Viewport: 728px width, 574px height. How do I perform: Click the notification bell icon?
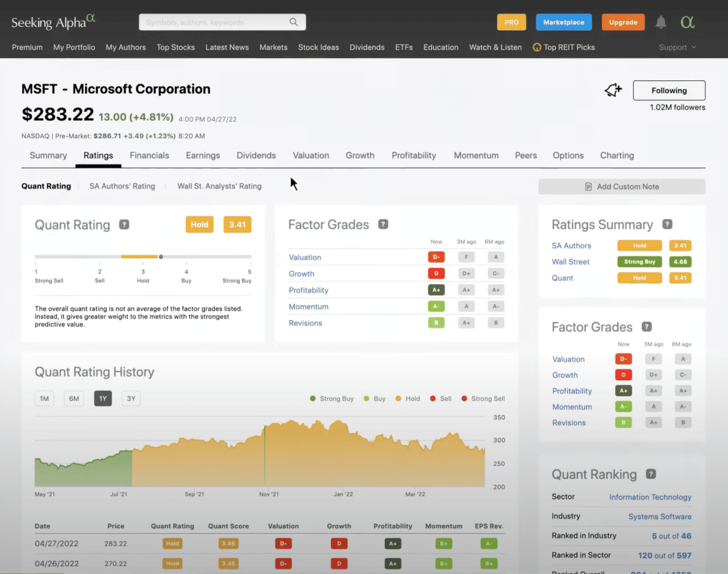(661, 22)
